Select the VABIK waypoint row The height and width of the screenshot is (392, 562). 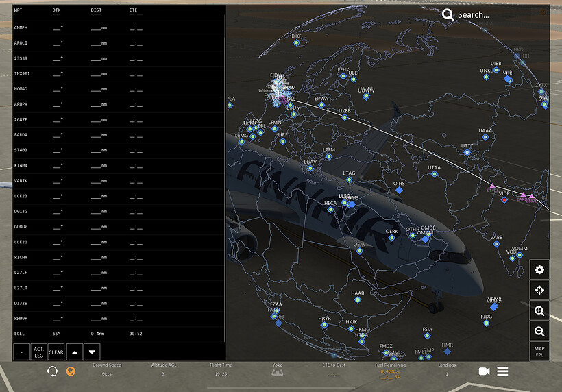[119, 181]
